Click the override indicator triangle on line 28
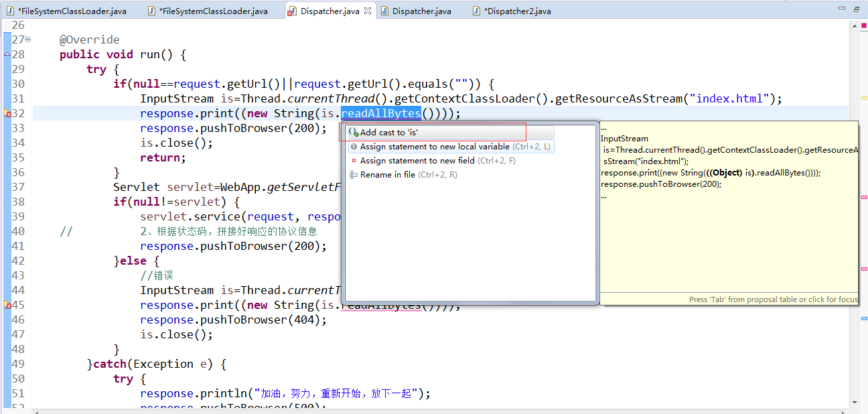 point(7,55)
